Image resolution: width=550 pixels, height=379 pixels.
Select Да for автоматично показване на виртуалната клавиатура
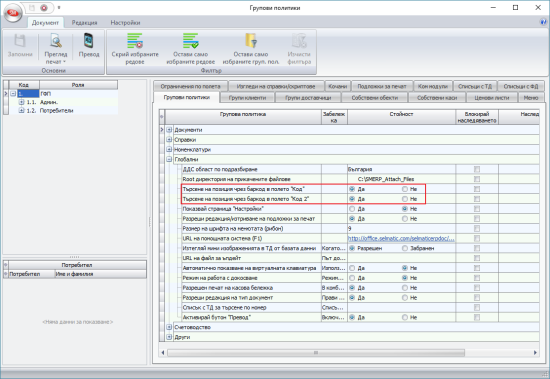(x=352, y=268)
